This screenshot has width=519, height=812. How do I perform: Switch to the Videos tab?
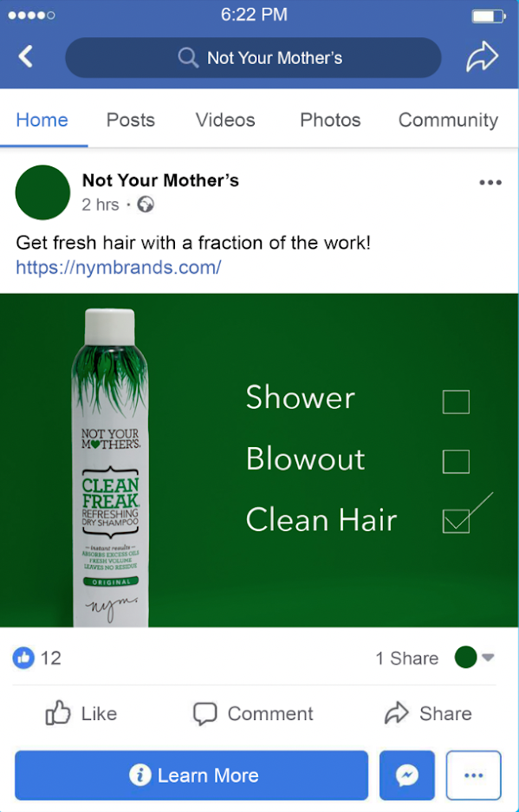tap(225, 120)
